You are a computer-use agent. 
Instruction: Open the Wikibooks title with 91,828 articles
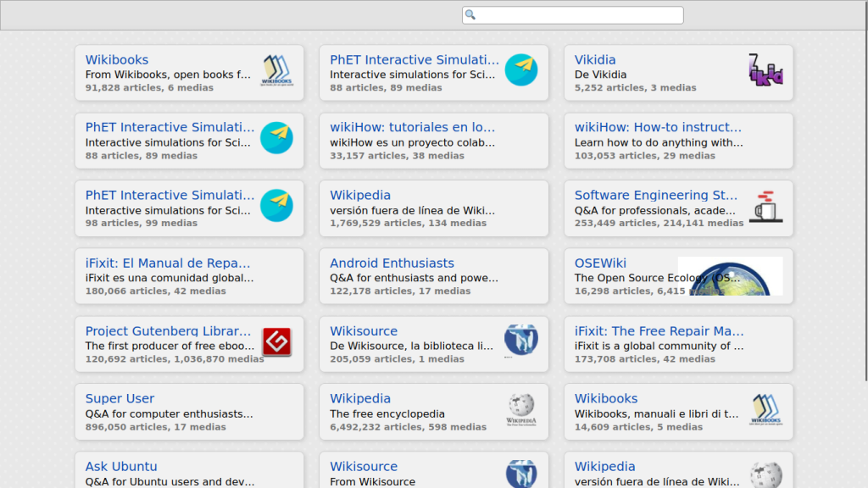(x=117, y=60)
